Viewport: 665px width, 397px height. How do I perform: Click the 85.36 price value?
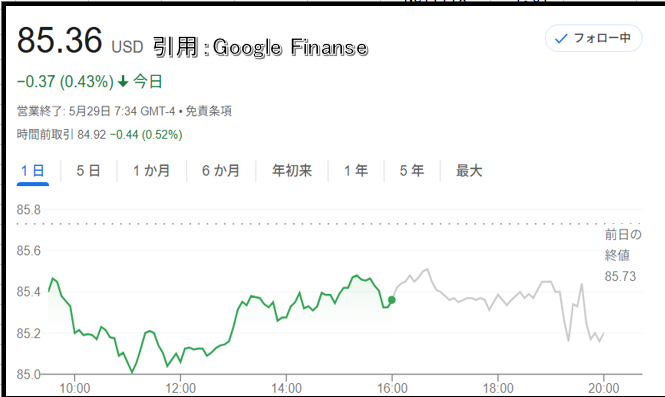coord(59,40)
